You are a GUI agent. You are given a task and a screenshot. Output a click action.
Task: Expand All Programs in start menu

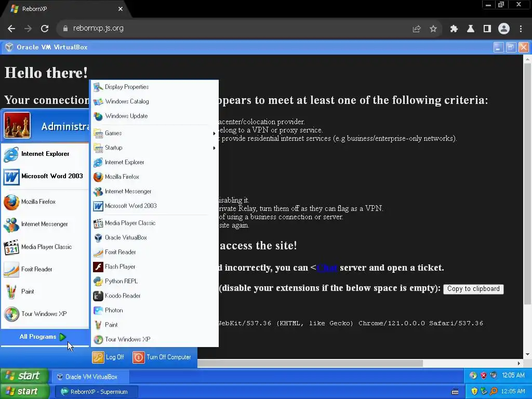click(45, 337)
